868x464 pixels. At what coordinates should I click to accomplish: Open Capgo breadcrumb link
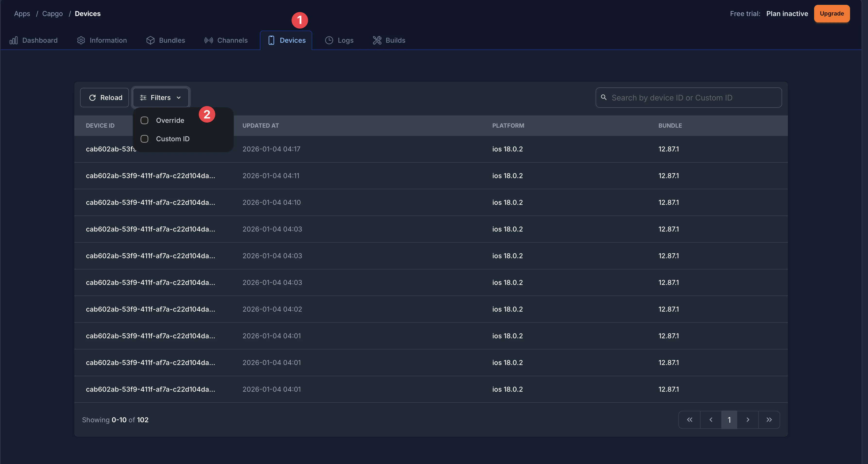[52, 14]
